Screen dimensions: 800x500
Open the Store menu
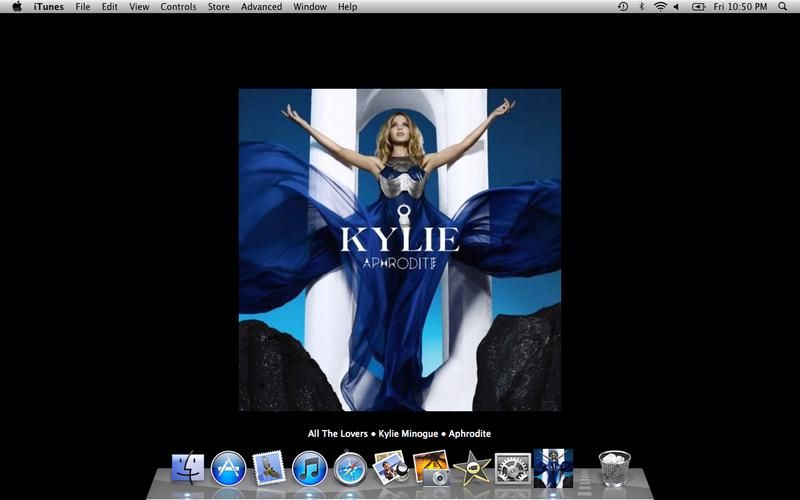(218, 7)
